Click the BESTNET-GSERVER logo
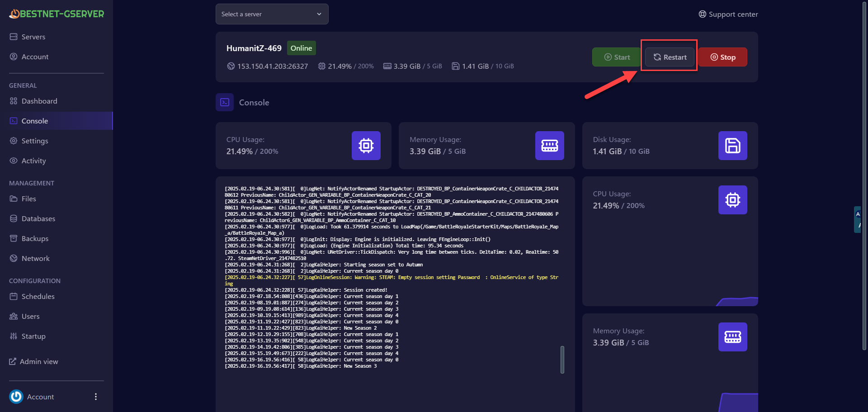868x412 pixels. [57, 14]
